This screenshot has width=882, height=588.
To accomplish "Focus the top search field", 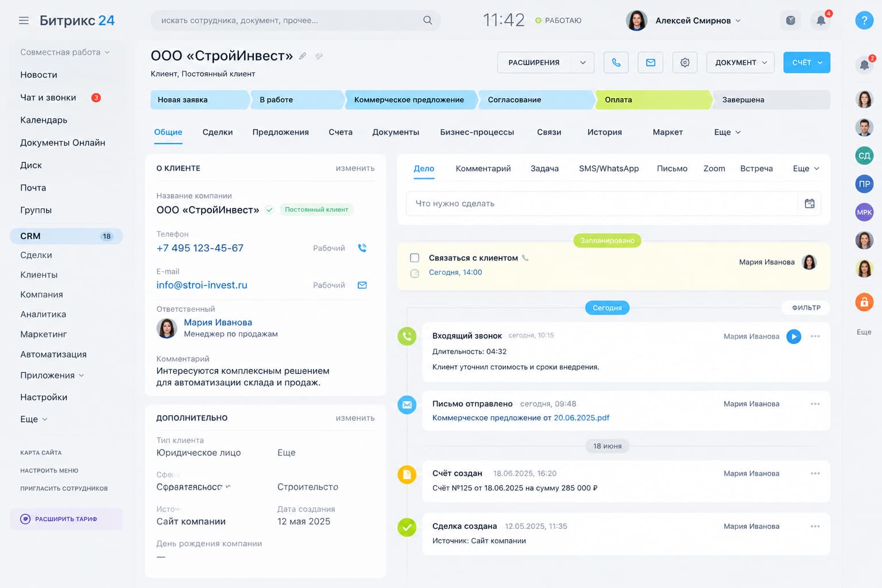I will [296, 20].
